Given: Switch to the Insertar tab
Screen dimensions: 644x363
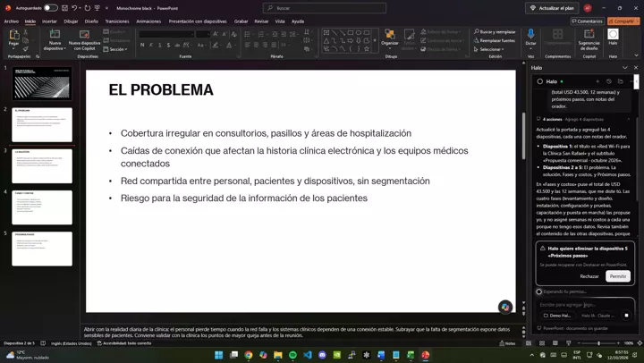Looking at the screenshot, I should (49, 21).
